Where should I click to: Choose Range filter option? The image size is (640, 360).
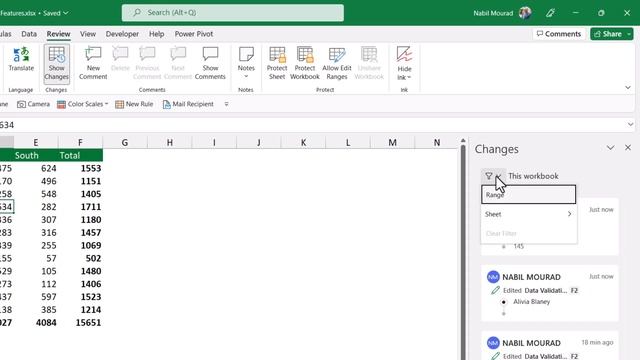[528, 195]
